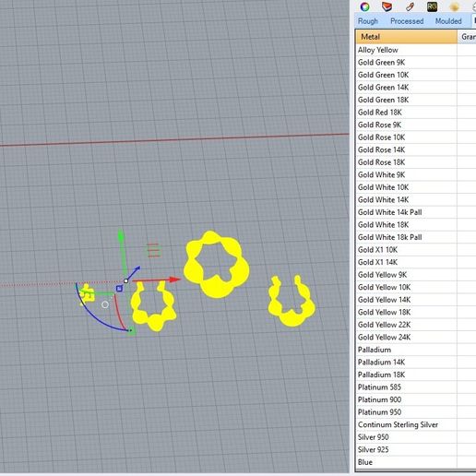The height and width of the screenshot is (476, 476).
Task: Click the red layers panel icon
Action: pos(387,6)
